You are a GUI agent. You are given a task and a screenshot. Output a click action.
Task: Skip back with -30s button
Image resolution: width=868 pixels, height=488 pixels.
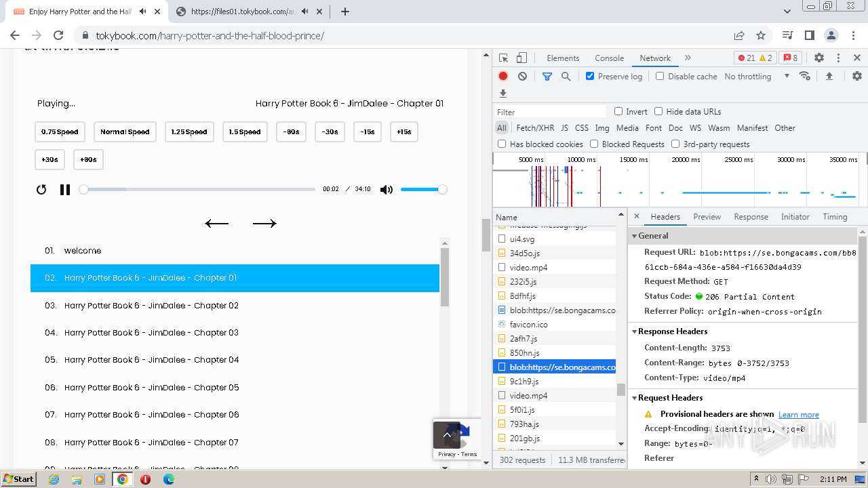330,132
